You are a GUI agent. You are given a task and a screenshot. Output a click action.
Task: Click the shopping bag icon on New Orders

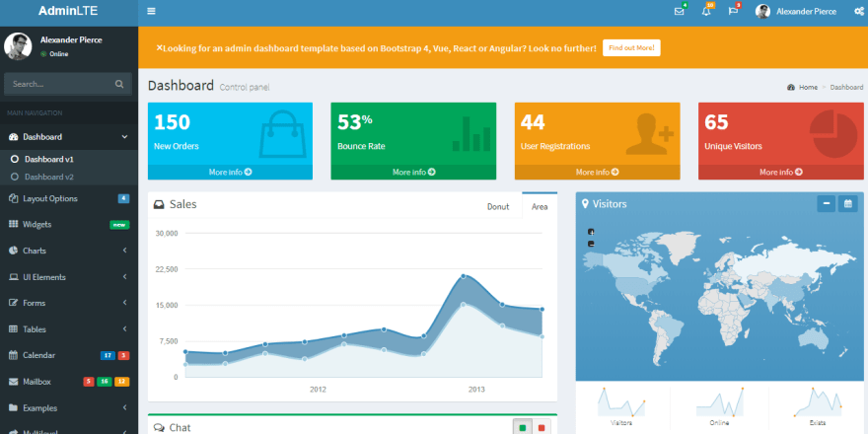[x=283, y=133]
